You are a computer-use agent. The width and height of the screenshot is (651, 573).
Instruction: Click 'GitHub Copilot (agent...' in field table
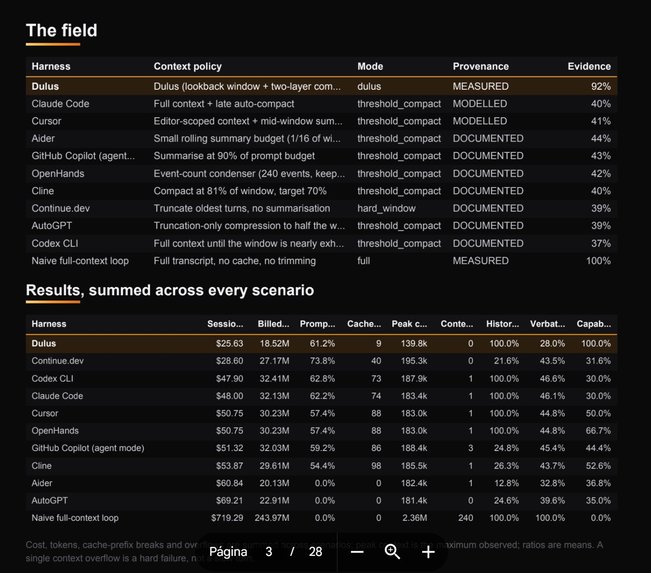(83, 156)
